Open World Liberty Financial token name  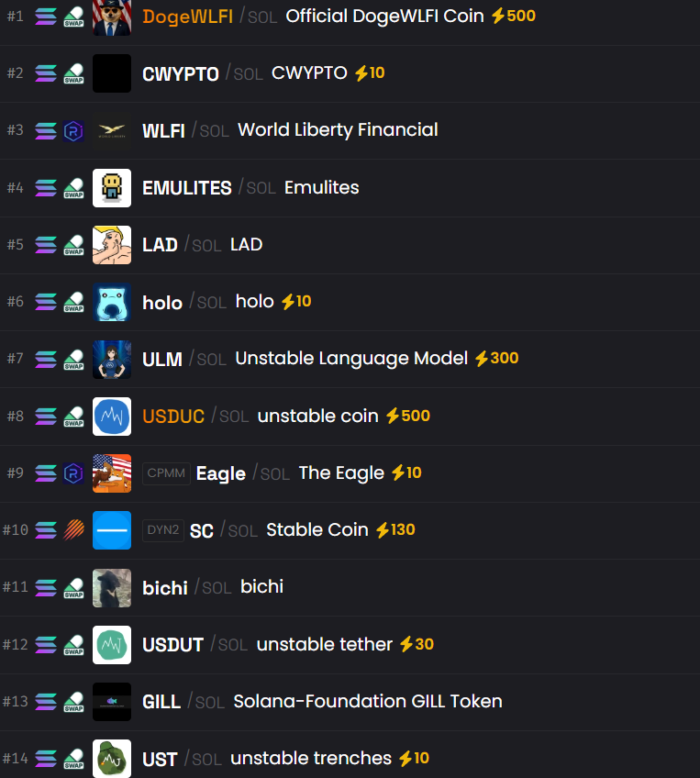(x=338, y=130)
